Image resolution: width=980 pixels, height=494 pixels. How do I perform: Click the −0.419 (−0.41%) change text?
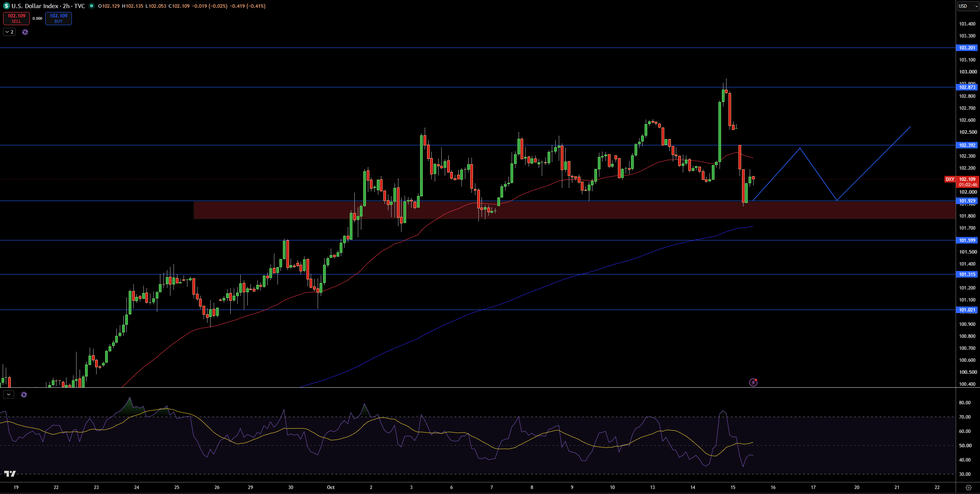point(247,6)
